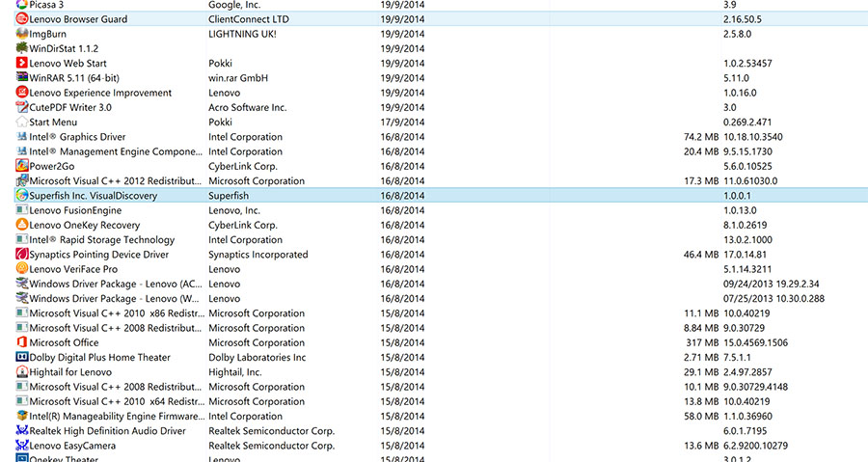Click publisher ClientConnect LTD
This screenshot has width=868, height=462.
[249, 19]
